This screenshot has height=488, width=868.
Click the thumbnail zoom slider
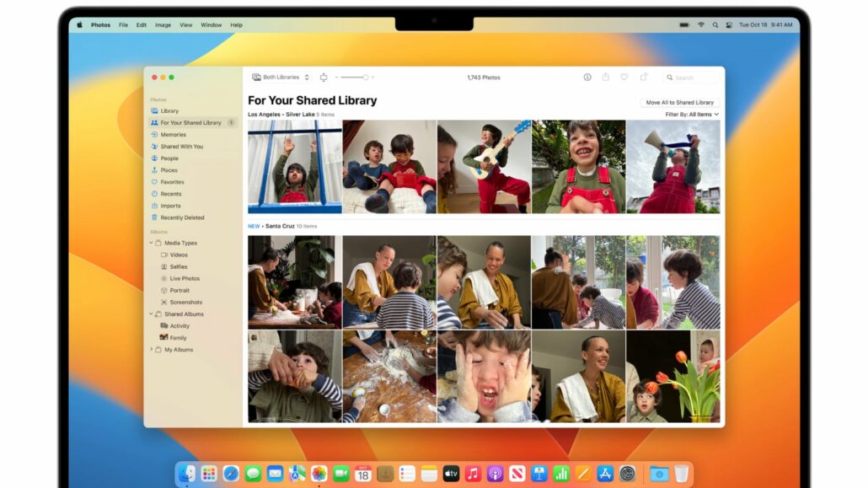point(354,78)
